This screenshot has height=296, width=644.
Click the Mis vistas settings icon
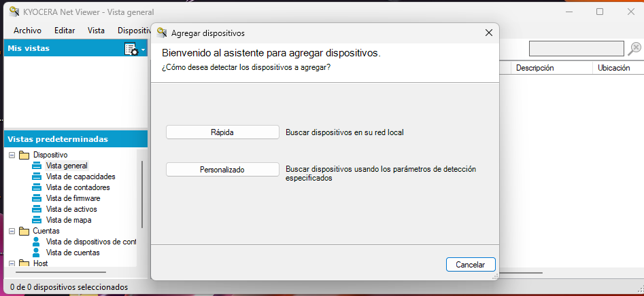[131, 49]
